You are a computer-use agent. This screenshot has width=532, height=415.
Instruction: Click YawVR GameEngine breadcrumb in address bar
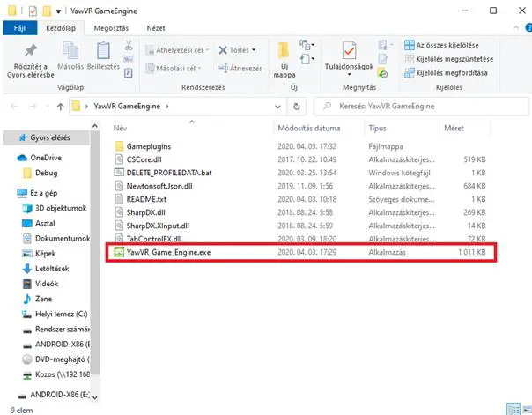(127, 107)
